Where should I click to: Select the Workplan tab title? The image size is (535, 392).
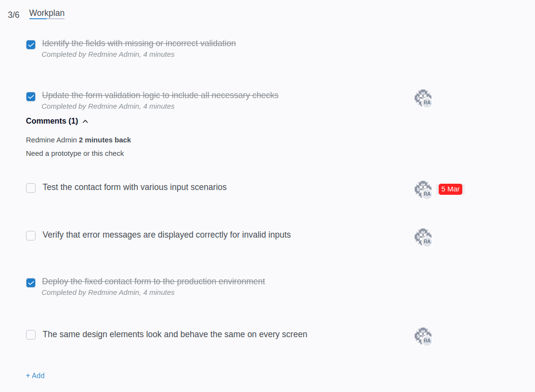47,13
